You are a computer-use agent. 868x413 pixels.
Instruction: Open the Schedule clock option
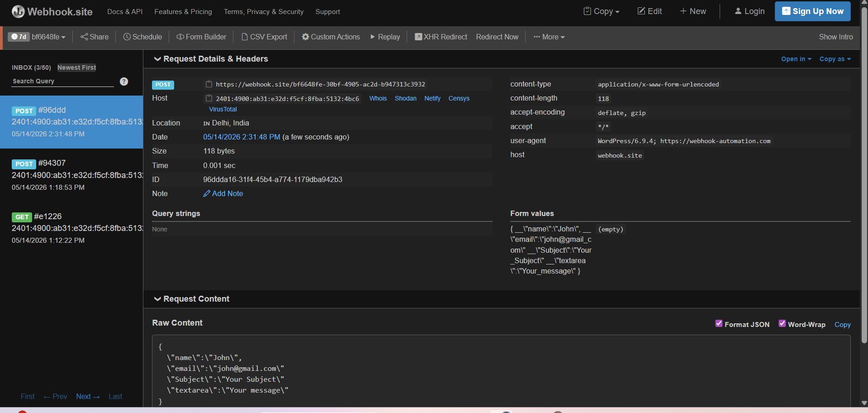coord(142,37)
